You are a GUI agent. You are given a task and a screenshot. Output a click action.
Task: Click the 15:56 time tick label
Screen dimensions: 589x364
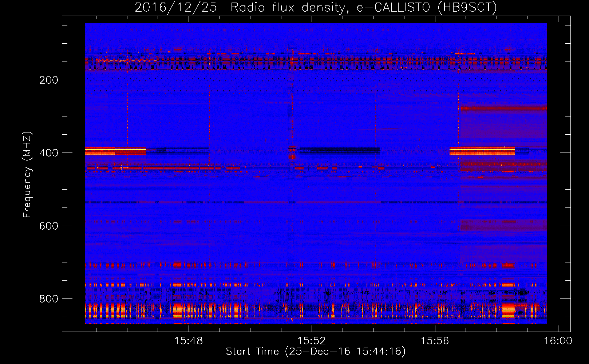click(435, 341)
